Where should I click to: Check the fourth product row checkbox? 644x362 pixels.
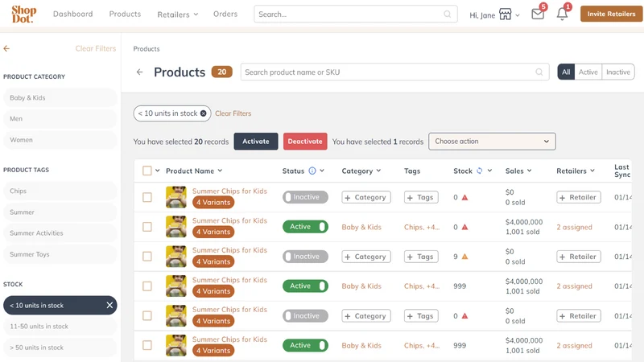(x=147, y=286)
